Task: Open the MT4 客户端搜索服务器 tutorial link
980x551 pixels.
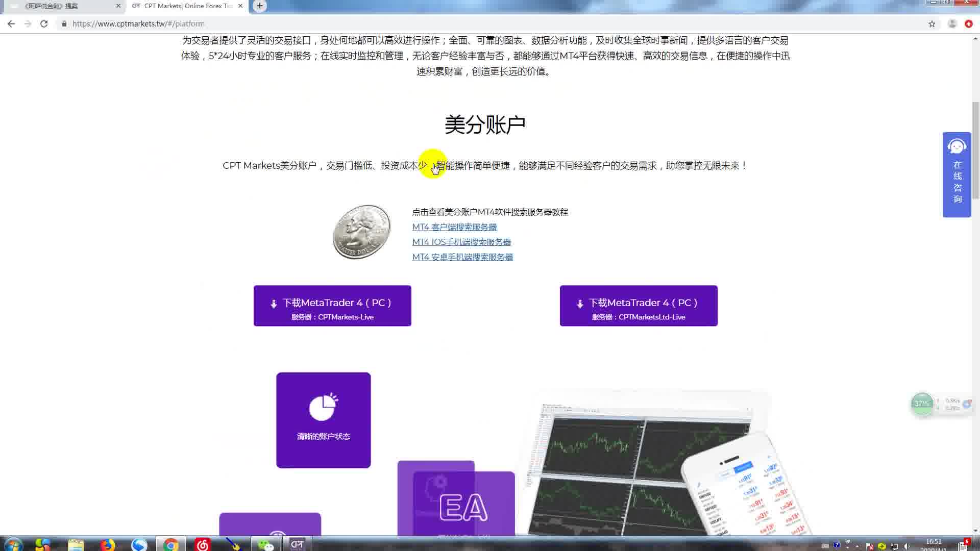Action: [454, 227]
